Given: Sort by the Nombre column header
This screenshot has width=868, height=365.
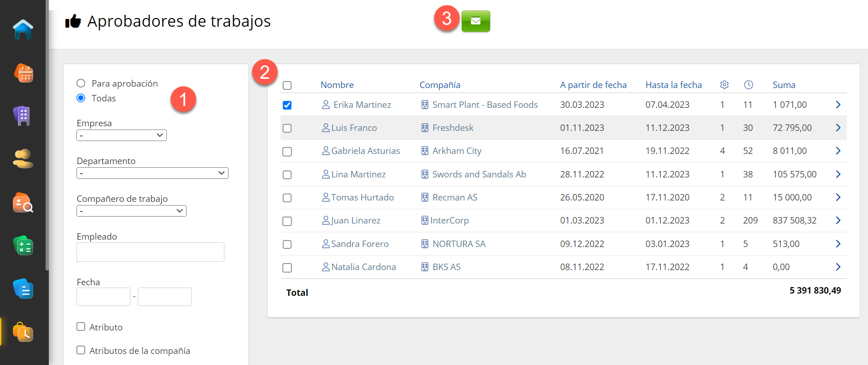Looking at the screenshot, I should [x=337, y=85].
